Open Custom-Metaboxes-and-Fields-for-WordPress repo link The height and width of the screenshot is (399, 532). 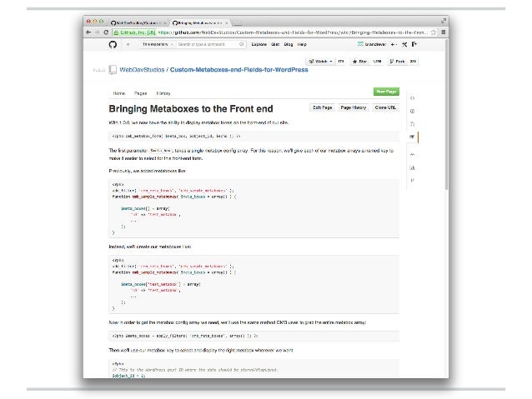click(x=238, y=70)
